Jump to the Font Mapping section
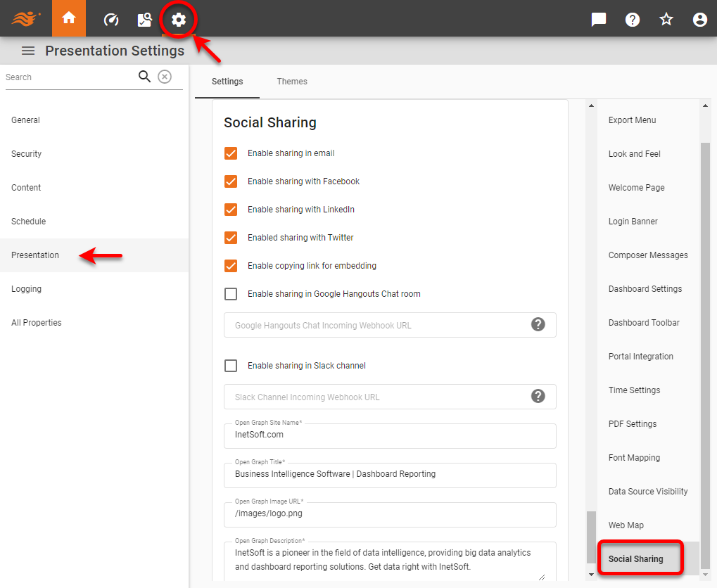The image size is (717, 588). click(633, 457)
